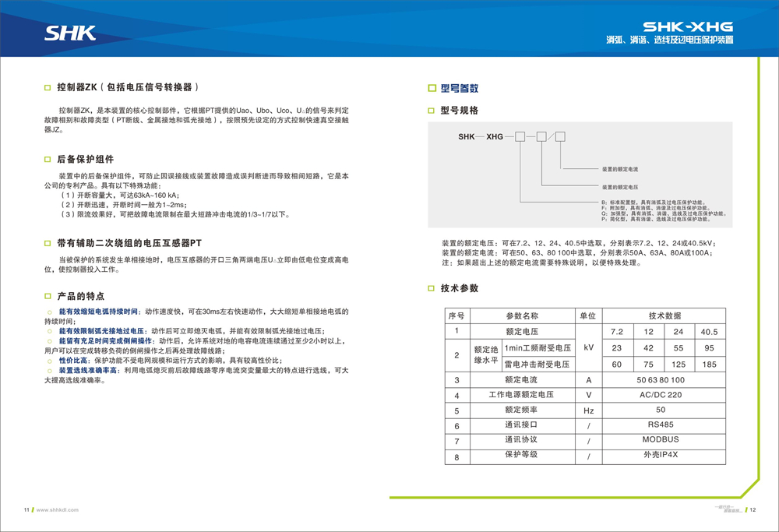Viewport: 779px width, 532px height.
Task: Click the table header 单位
Action: [x=588, y=316]
